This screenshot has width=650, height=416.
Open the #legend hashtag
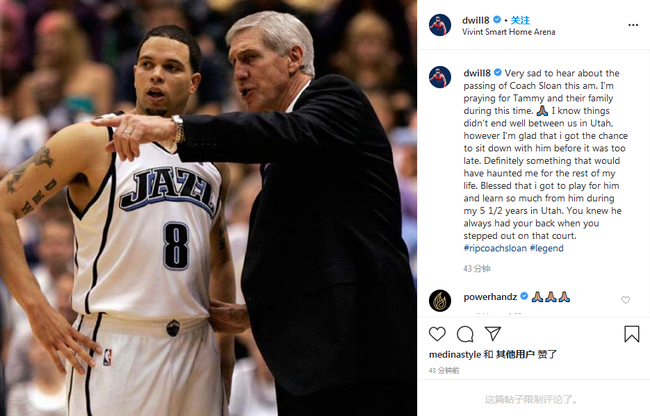547,248
